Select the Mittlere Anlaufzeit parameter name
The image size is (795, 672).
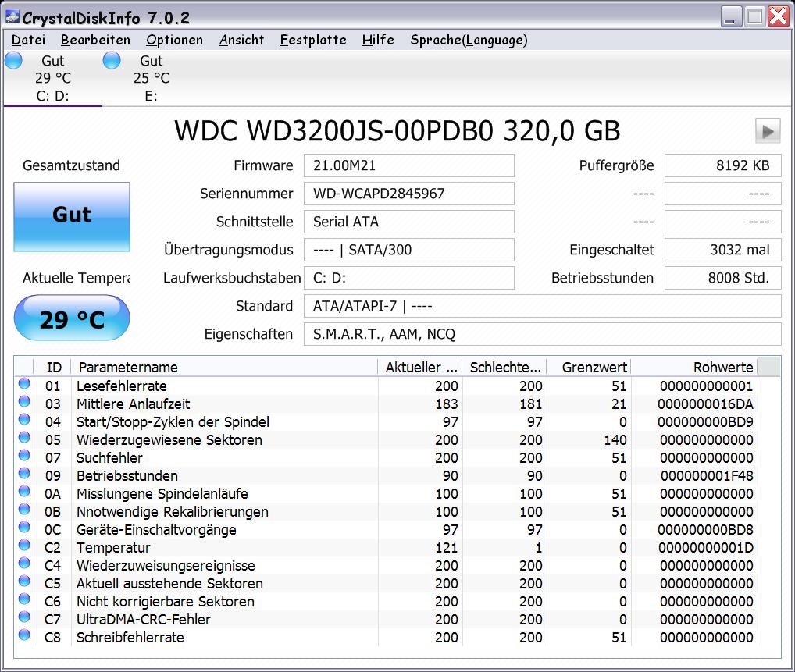(x=134, y=404)
